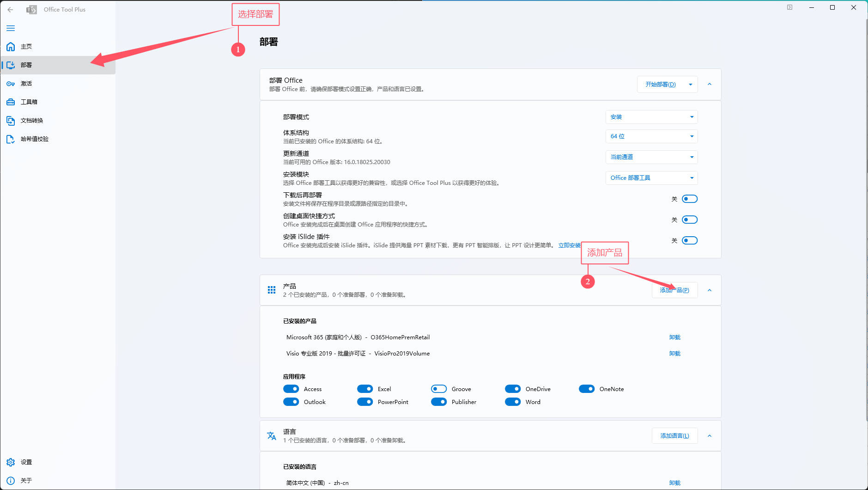This screenshot has height=490, width=868.
Task: Toggle the OneDrive application switch
Action: 513,389
